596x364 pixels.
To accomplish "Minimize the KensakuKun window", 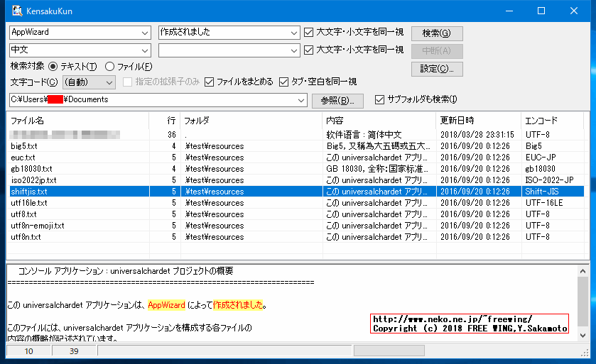I will pyautogui.click(x=509, y=11).
